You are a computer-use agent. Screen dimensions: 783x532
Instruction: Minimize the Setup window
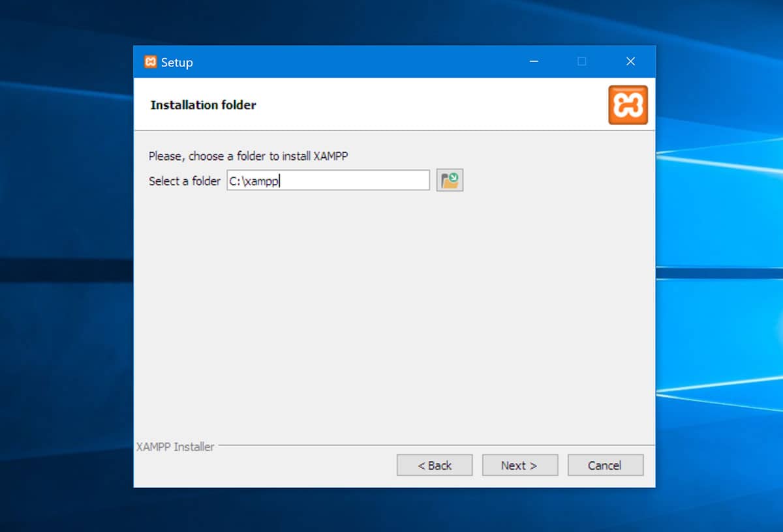[x=534, y=62]
